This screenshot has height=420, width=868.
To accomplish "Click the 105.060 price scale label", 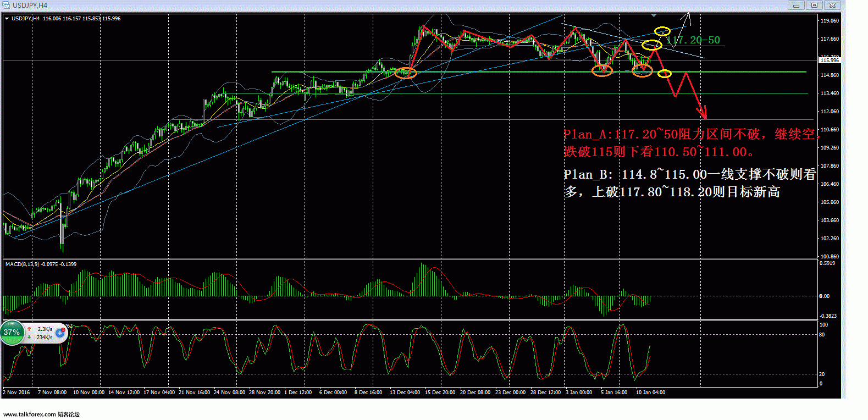I will coord(830,202).
